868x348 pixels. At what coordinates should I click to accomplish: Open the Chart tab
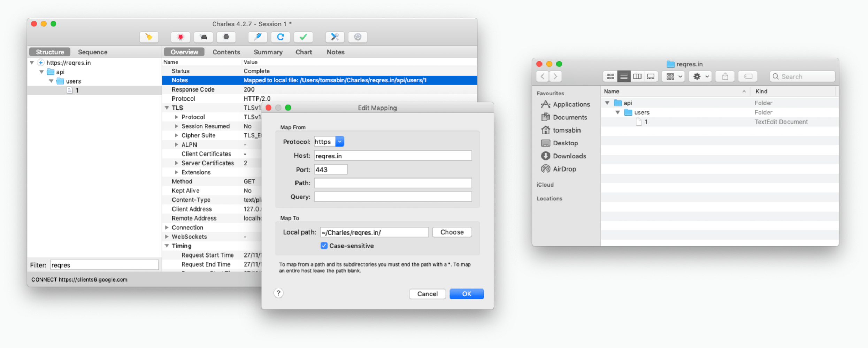[304, 52]
